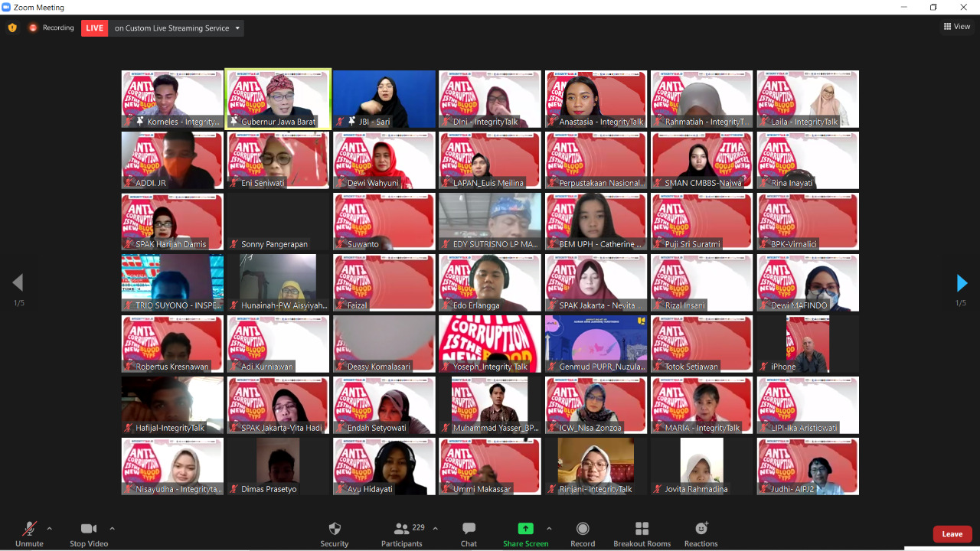Open the View layout menu
Viewport: 980px width, 551px height.
point(957,27)
